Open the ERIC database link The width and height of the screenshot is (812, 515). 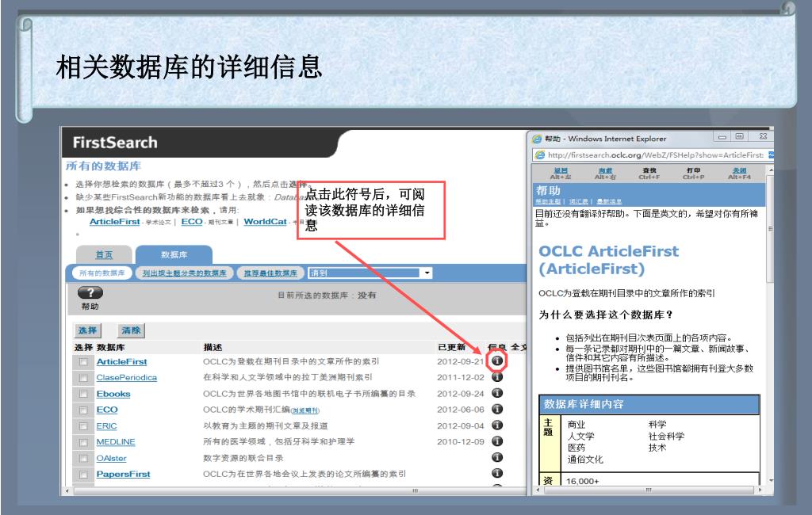point(107,426)
